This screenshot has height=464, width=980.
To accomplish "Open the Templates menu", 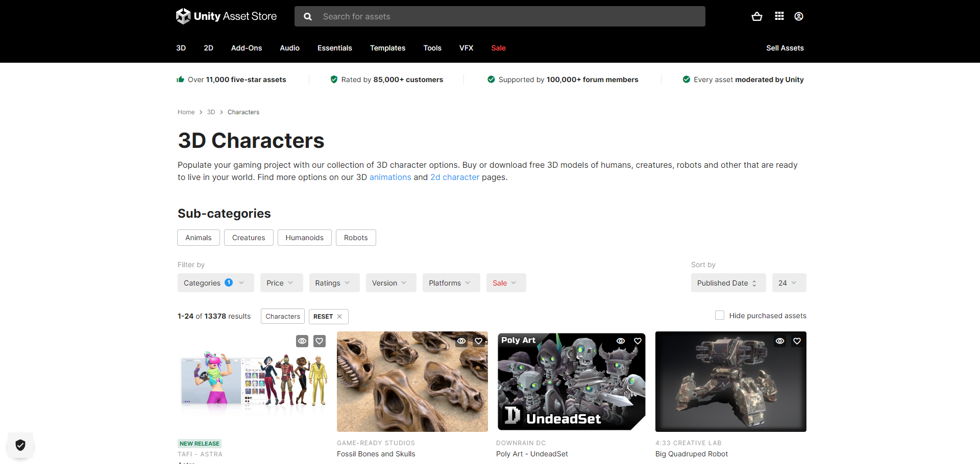I will pyautogui.click(x=388, y=48).
